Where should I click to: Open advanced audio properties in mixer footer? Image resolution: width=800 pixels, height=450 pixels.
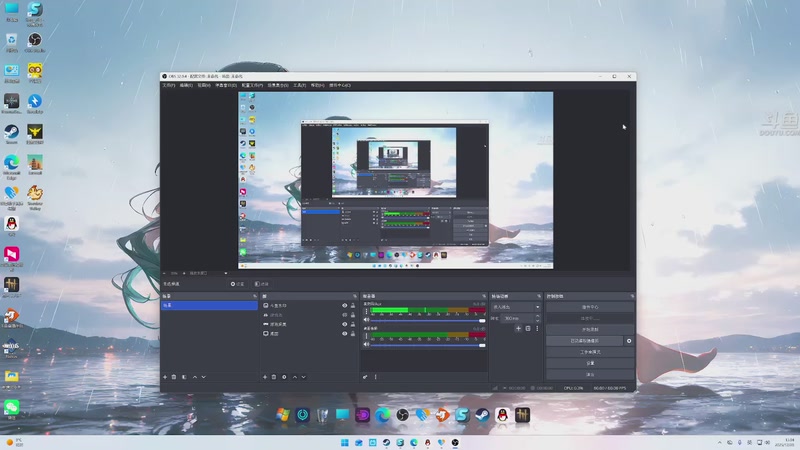[365, 377]
